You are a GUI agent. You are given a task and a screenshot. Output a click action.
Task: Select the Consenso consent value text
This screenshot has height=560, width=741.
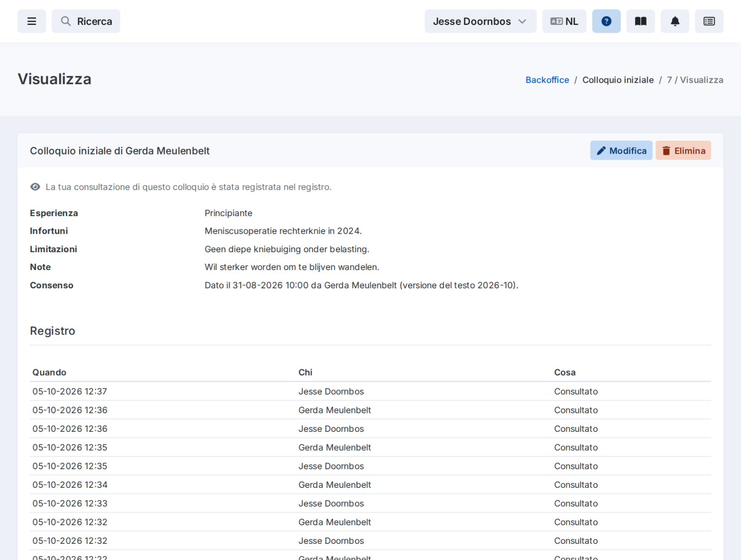pos(361,286)
